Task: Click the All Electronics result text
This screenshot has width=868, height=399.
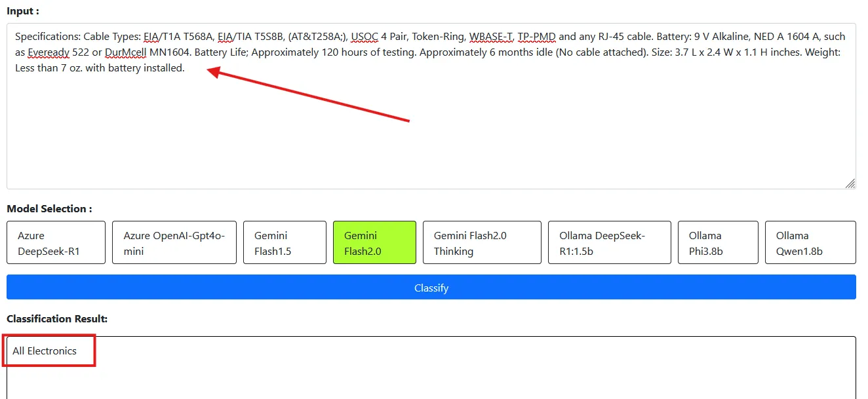Action: [44, 351]
